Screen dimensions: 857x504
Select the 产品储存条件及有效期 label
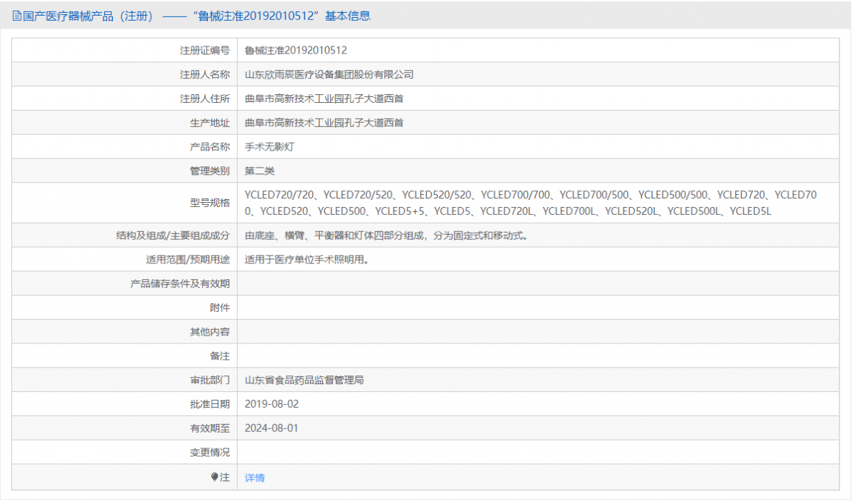click(x=180, y=283)
